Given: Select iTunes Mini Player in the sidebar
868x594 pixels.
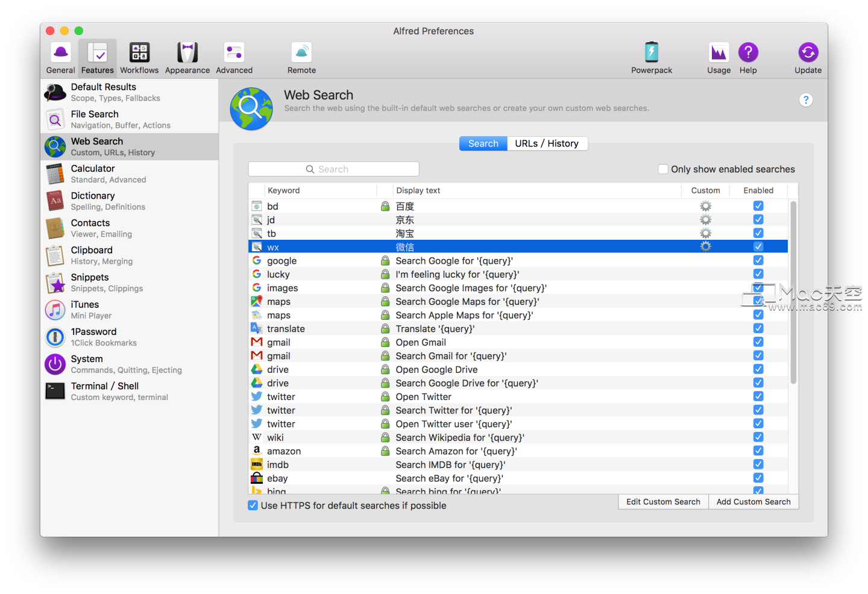Looking at the screenshot, I should (x=130, y=310).
